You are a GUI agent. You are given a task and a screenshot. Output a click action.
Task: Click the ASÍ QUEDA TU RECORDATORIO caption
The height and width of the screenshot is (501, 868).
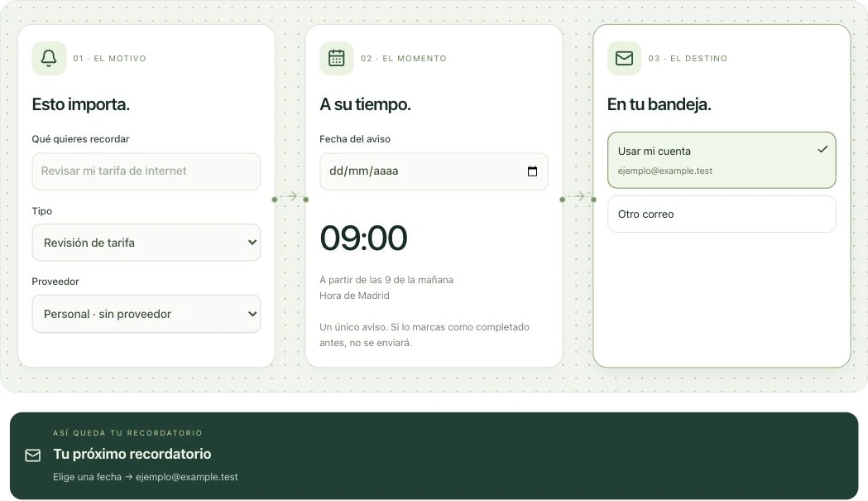tap(128, 433)
